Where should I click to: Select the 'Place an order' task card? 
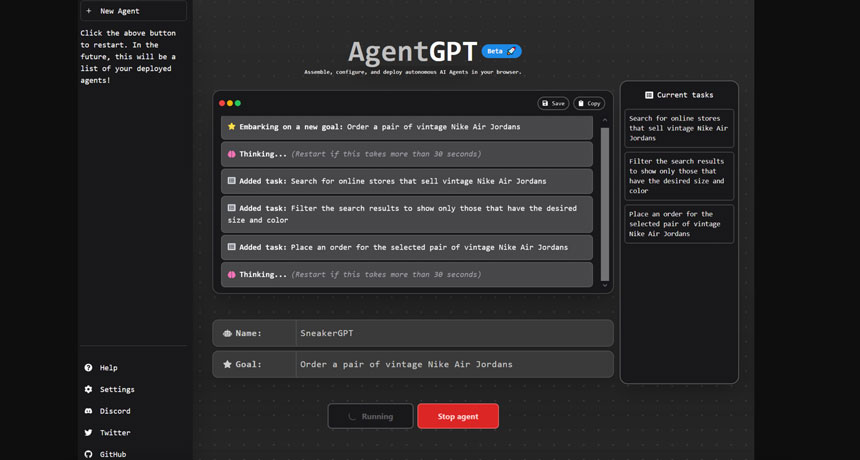[x=679, y=224]
